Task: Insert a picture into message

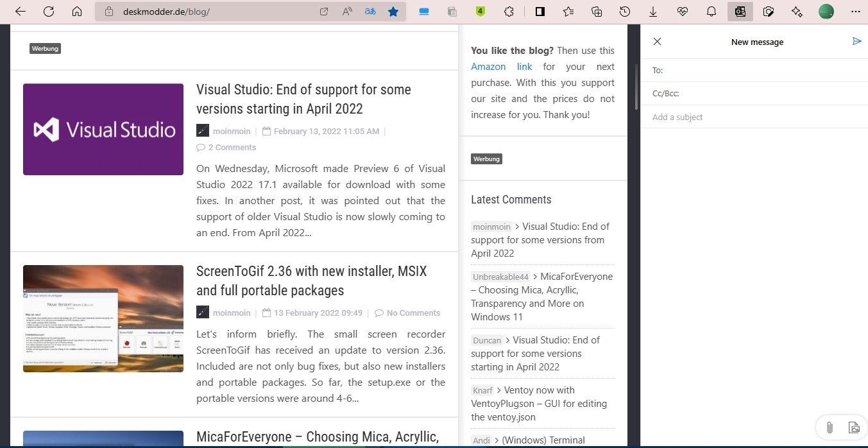Action: [x=854, y=427]
